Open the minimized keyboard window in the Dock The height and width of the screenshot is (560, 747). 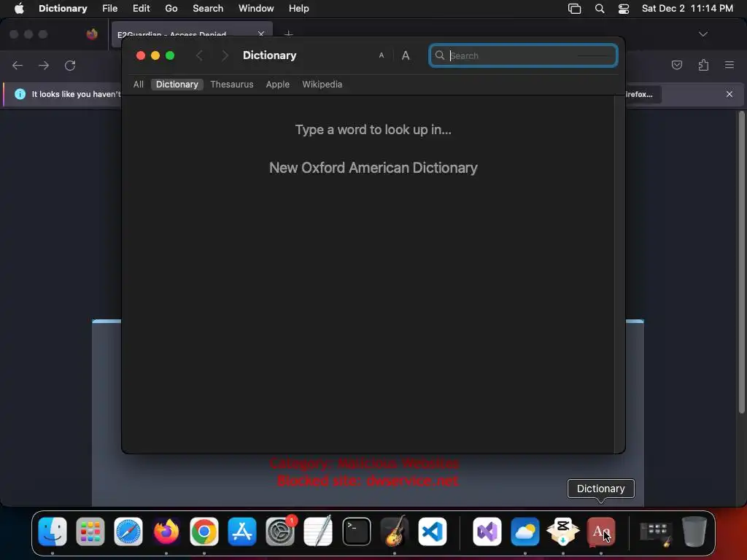(656, 533)
